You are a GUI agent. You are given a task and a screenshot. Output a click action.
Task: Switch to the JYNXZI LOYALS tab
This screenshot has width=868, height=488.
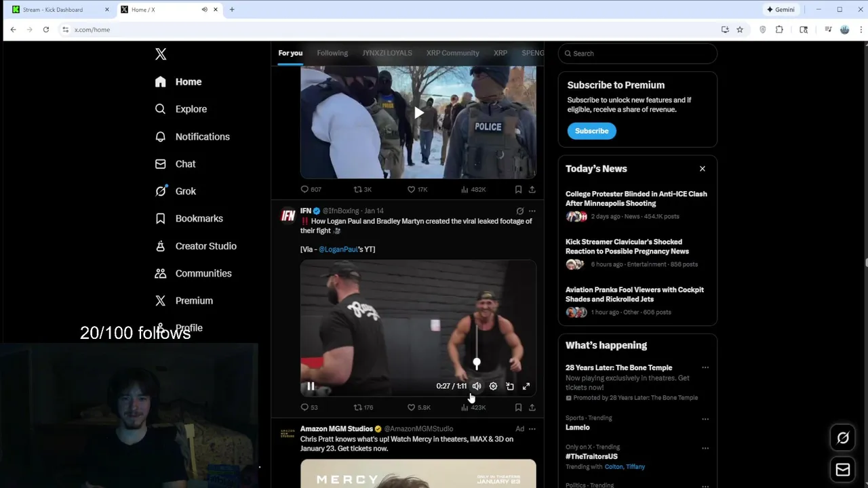click(387, 53)
